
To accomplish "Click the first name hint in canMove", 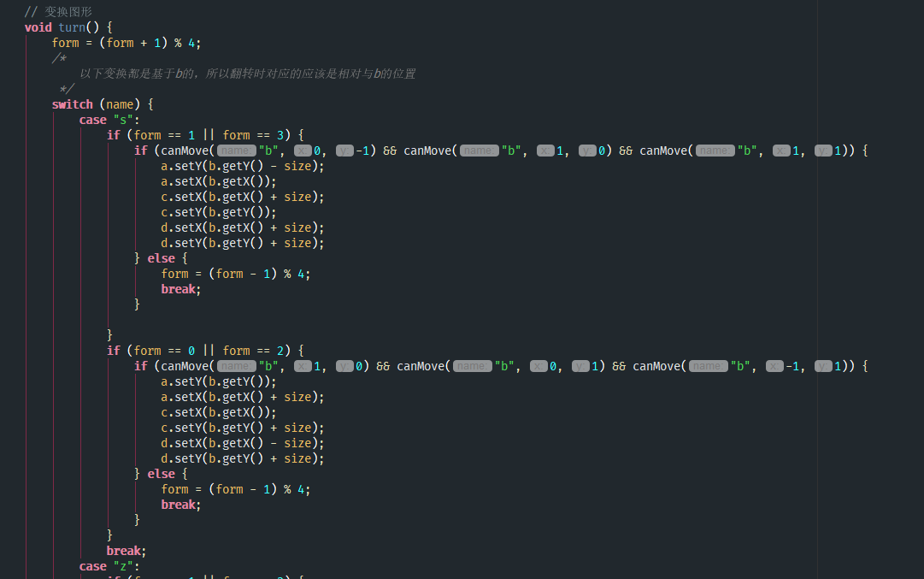I will (x=236, y=151).
